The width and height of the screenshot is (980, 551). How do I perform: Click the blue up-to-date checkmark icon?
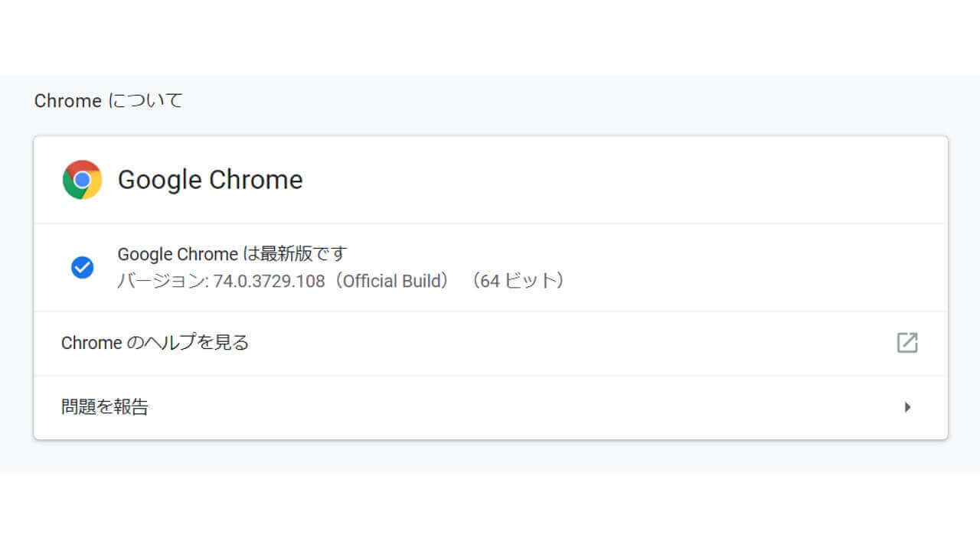click(x=82, y=267)
